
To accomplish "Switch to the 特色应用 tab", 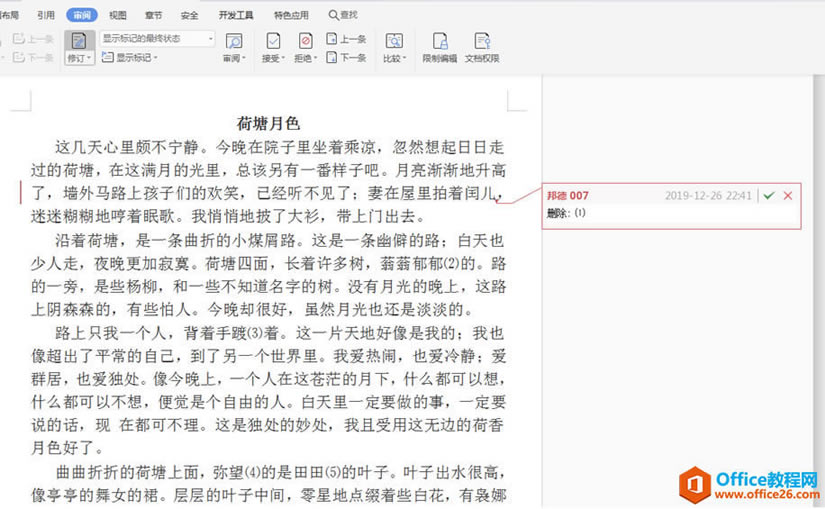I will click(291, 15).
